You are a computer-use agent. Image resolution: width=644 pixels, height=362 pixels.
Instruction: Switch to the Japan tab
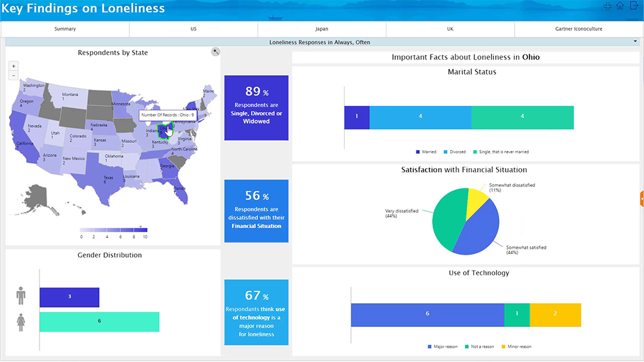point(321,29)
